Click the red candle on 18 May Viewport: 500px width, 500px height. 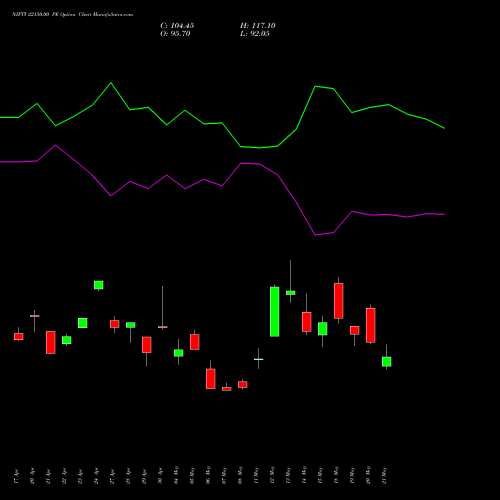pos(339,301)
